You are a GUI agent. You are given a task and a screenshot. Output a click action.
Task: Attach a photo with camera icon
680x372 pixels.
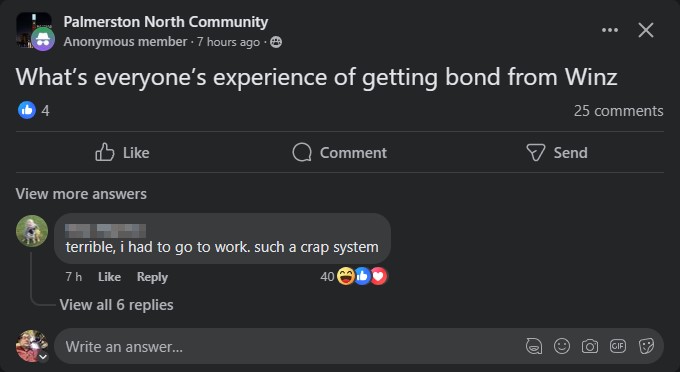pos(590,346)
